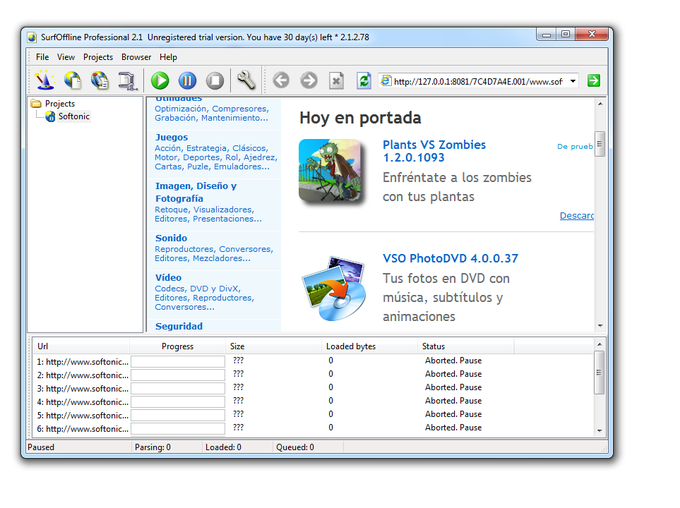
Task: Select download row 1 softonic URL
Action: pyautogui.click(x=82, y=361)
